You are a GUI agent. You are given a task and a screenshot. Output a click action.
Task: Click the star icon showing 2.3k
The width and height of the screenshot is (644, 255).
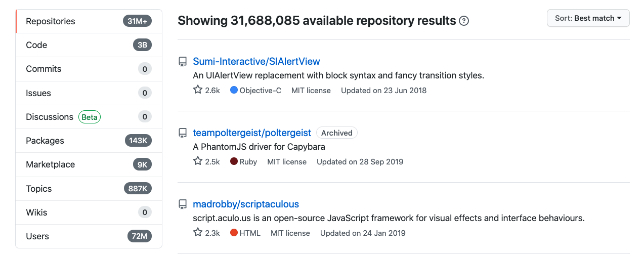[198, 233]
